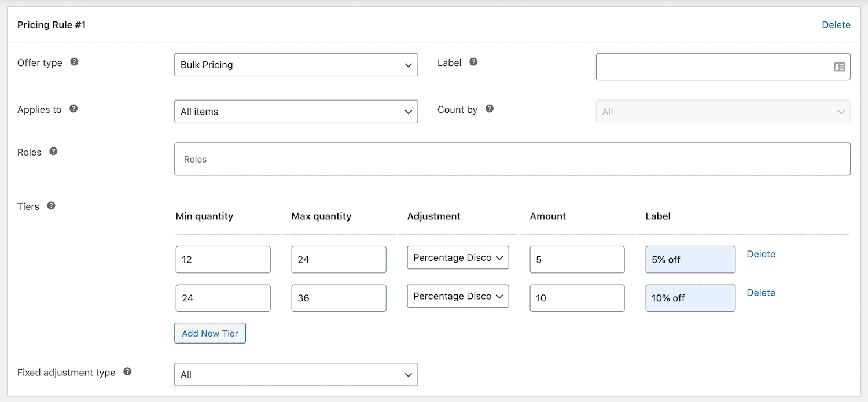Select the Min quantity field containing 12
The height and width of the screenshot is (402, 868).
pos(223,259)
